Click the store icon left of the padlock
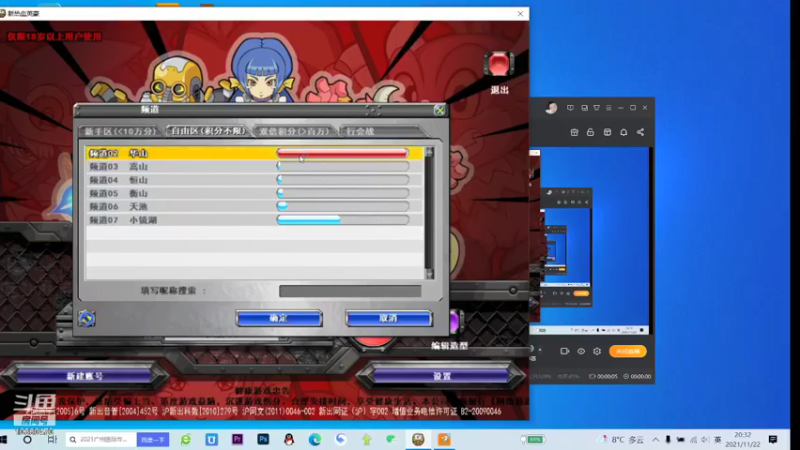The height and width of the screenshot is (450, 800). click(574, 132)
